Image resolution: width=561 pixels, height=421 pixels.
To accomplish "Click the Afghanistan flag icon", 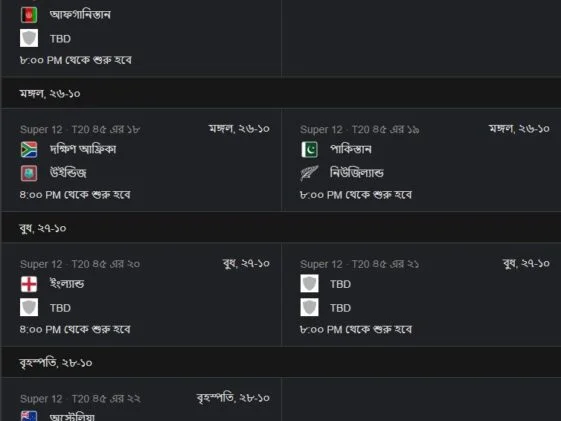I will [x=29, y=15].
